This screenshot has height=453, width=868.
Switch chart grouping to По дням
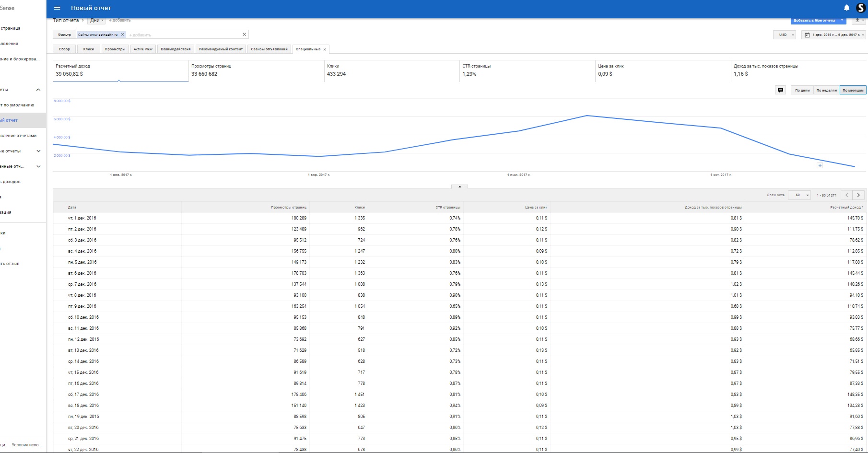[x=802, y=90]
